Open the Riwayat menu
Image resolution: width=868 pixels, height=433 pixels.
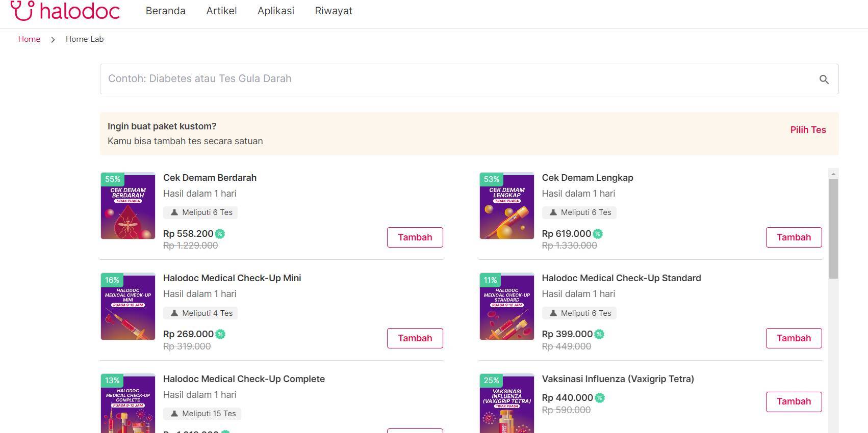[334, 11]
